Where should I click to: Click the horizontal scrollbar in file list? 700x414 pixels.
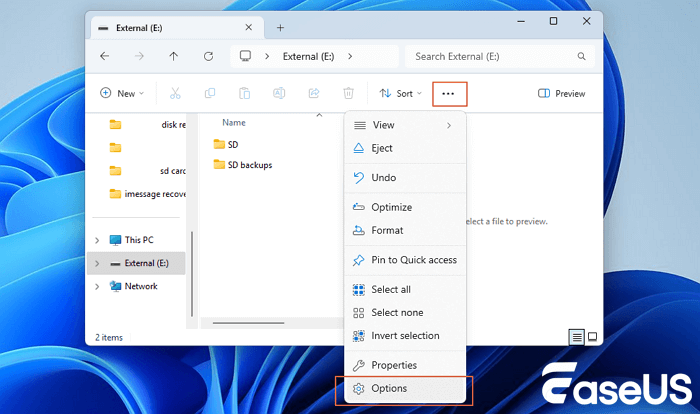249,323
